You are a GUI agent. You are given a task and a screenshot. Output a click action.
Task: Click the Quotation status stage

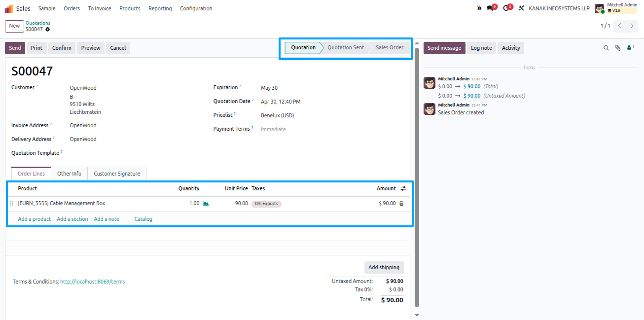[x=303, y=47]
